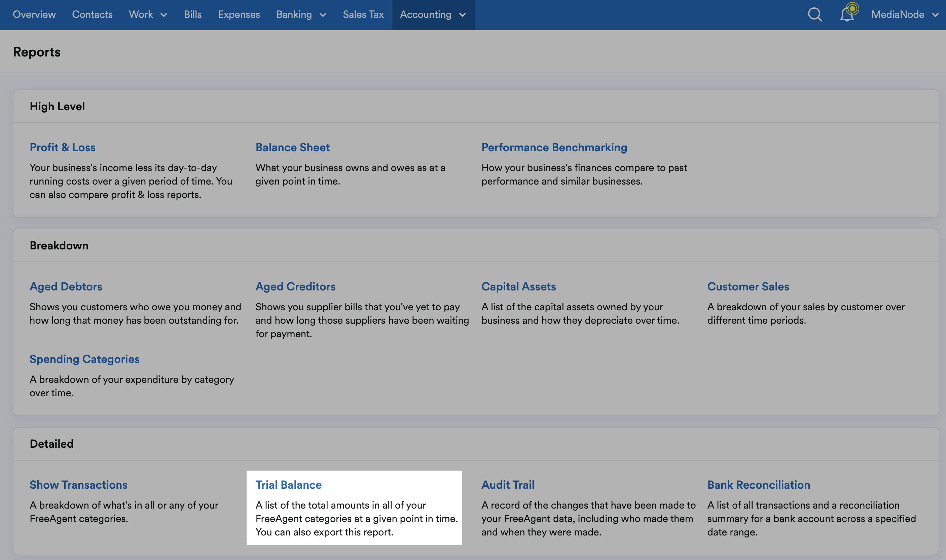Open the MediaNode account dropdown
The width and height of the screenshot is (946, 560).
point(905,15)
